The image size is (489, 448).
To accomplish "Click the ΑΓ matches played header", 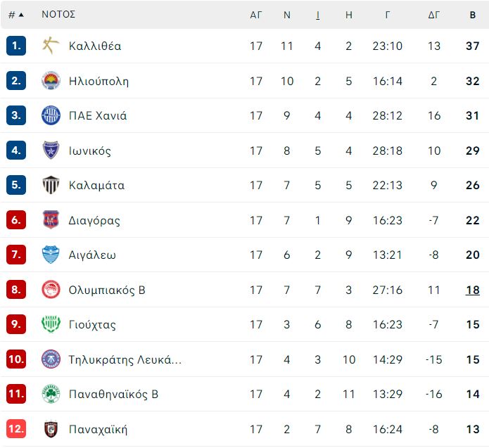I will (x=255, y=15).
